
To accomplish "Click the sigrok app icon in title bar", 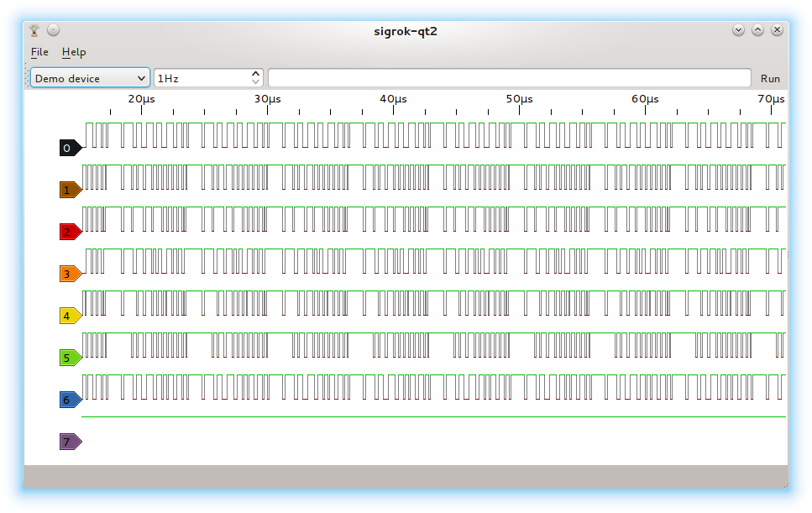I will (34, 30).
